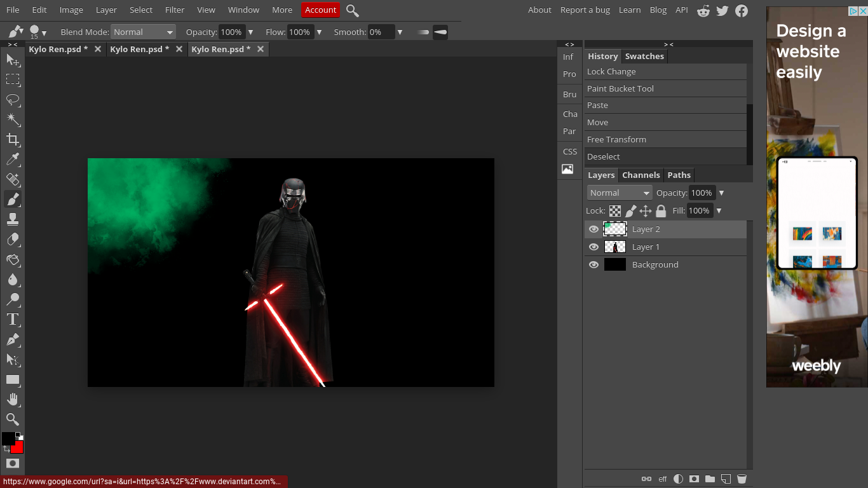Image resolution: width=868 pixels, height=488 pixels.
Task: Hide Layer 1 visibility eye
Action: click(594, 247)
